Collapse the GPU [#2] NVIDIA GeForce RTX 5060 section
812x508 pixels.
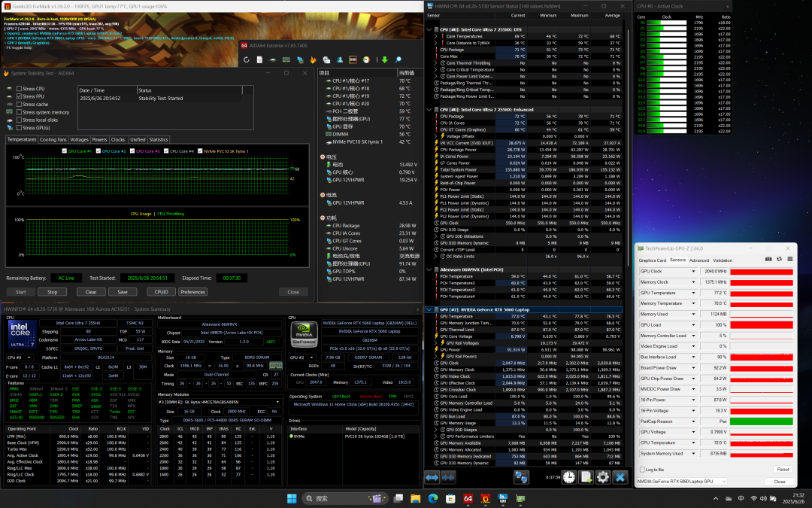[429, 309]
